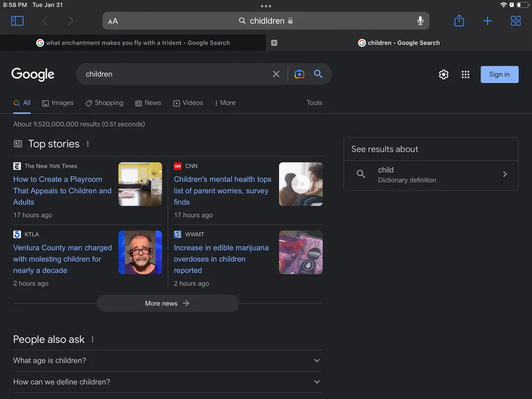Switch to News results

[148, 103]
